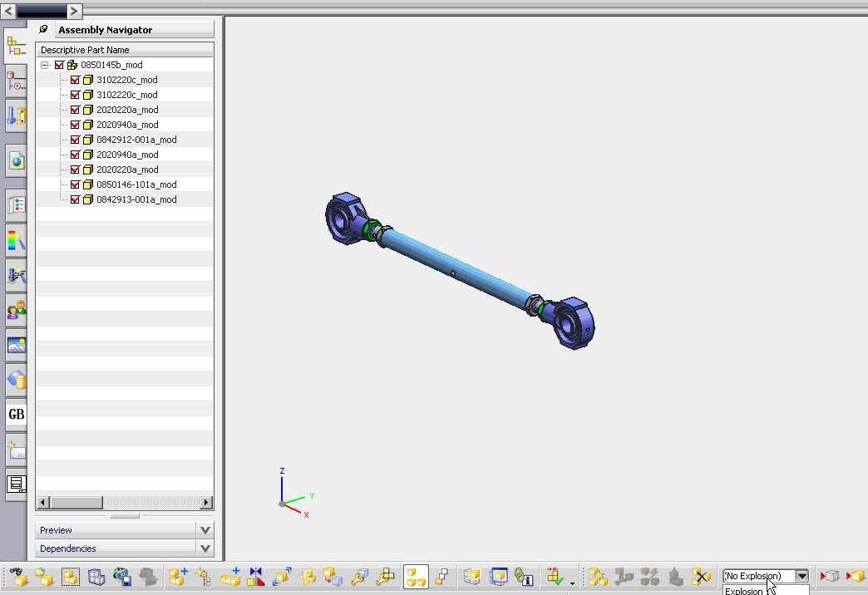
Task: Click the Create New Component icon
Action: click(203, 577)
